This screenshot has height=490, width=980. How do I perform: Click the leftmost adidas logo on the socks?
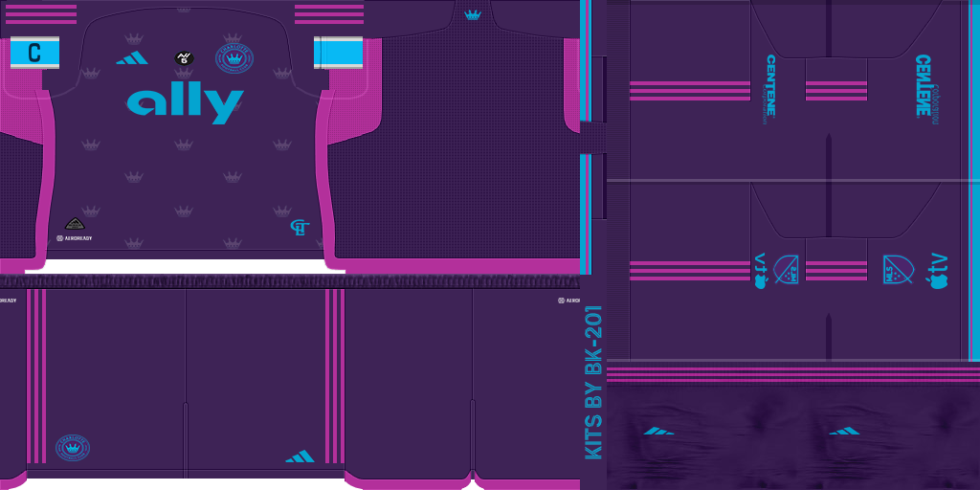point(658,431)
